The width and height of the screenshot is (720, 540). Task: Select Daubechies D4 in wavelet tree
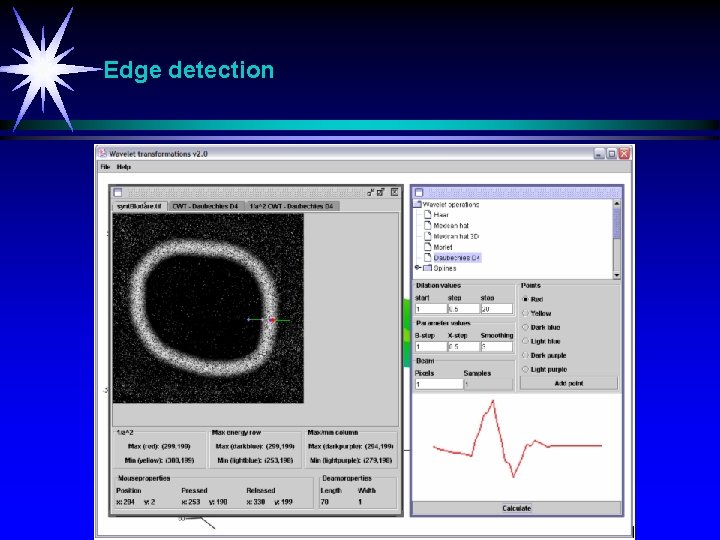tap(457, 258)
